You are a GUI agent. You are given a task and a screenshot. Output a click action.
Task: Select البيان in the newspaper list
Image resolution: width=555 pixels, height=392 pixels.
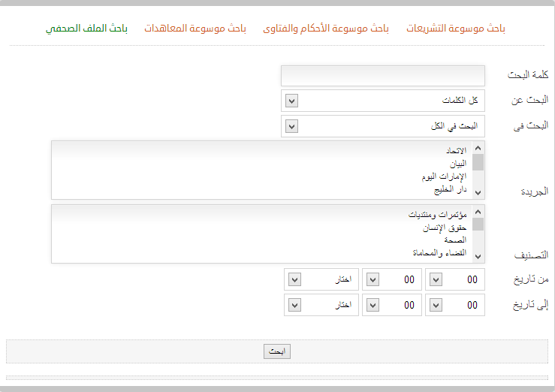click(x=458, y=164)
